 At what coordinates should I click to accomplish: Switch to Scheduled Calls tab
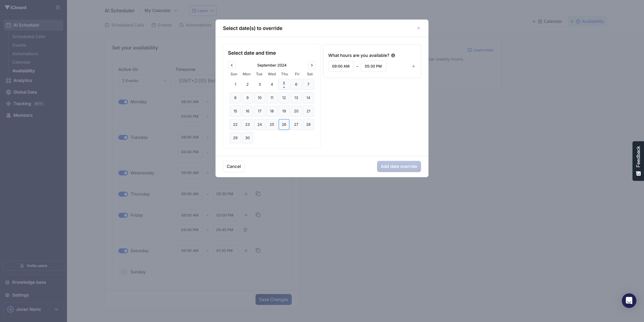[x=124, y=25]
